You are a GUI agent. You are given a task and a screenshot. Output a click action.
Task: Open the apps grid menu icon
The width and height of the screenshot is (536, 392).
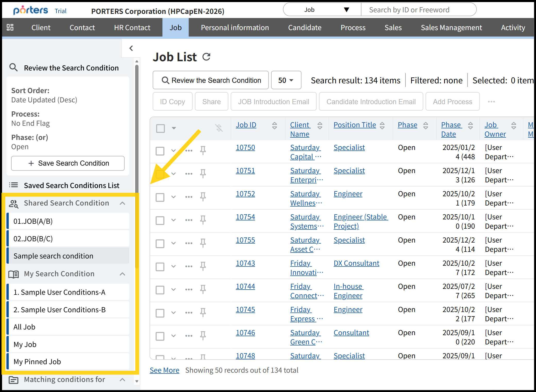(x=10, y=27)
